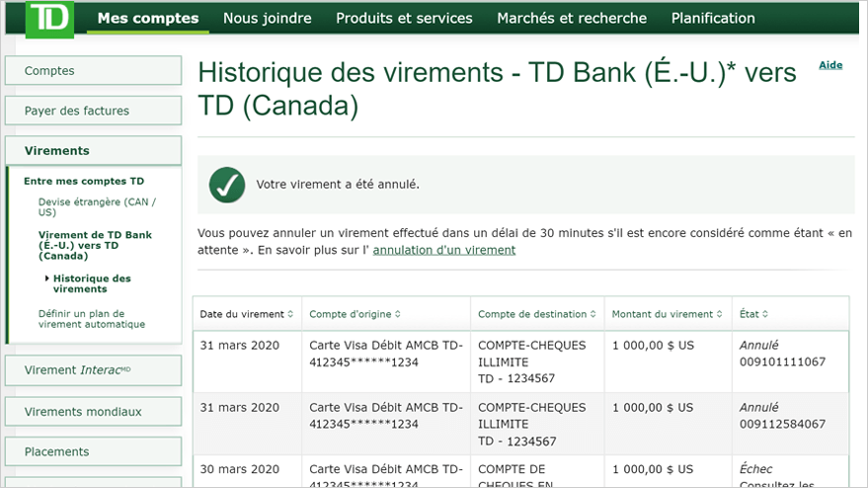Viewport: 868px width, 488px height.
Task: Open the annulation d'un virement link
Action: pos(444,250)
